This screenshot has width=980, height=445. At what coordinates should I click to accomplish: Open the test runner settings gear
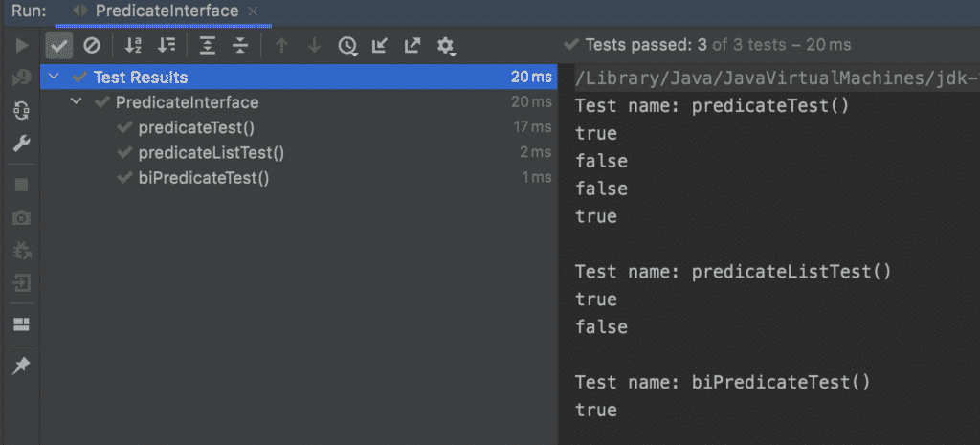[445, 45]
